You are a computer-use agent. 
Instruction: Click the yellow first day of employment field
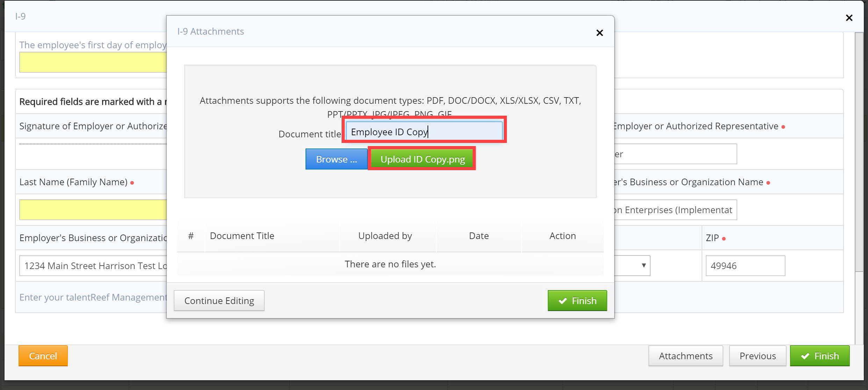tap(93, 62)
